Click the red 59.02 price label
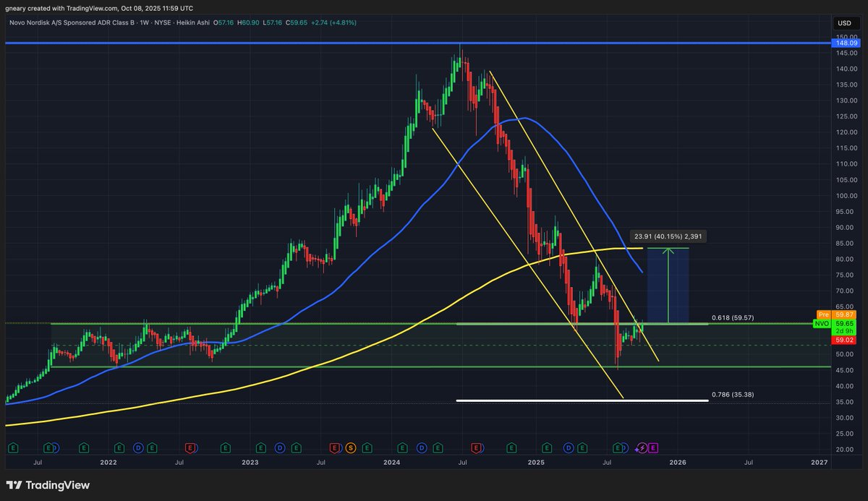The width and height of the screenshot is (868, 501). coord(845,341)
